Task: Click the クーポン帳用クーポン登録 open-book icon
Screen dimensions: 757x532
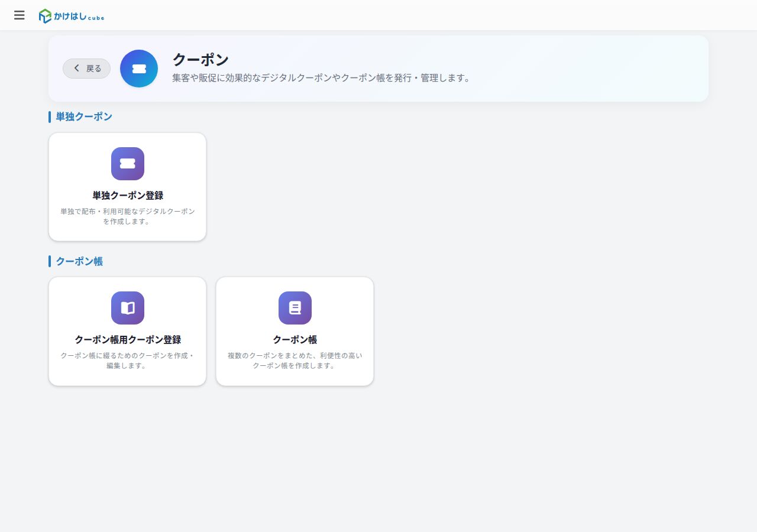Action: [128, 308]
